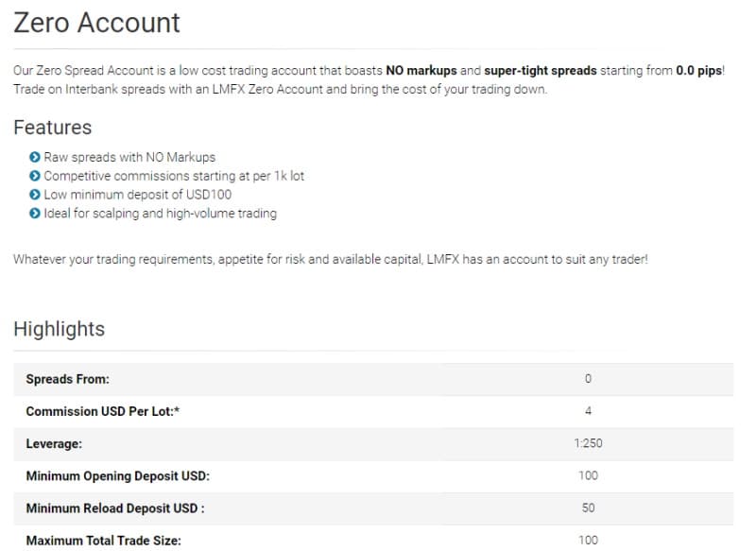Click the Low minimum deposit of USD100 text
Screen dimensions: 756x551
coord(138,195)
